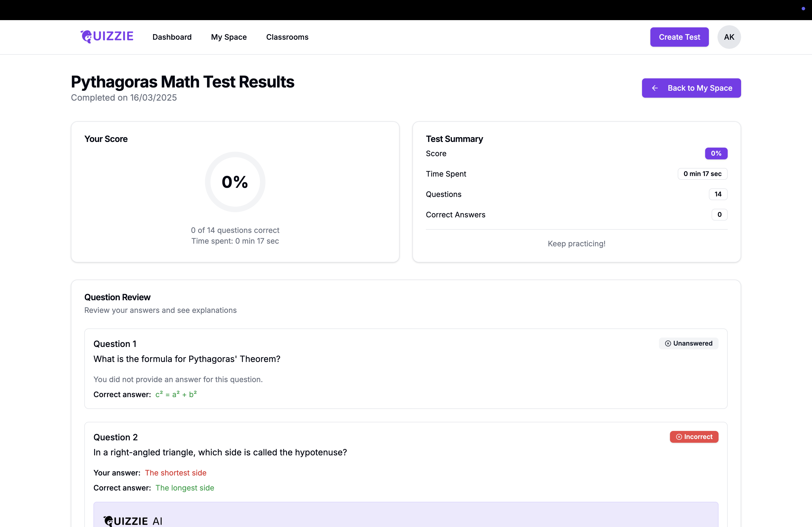Click the 0 min 17 sec badge

[702, 174]
